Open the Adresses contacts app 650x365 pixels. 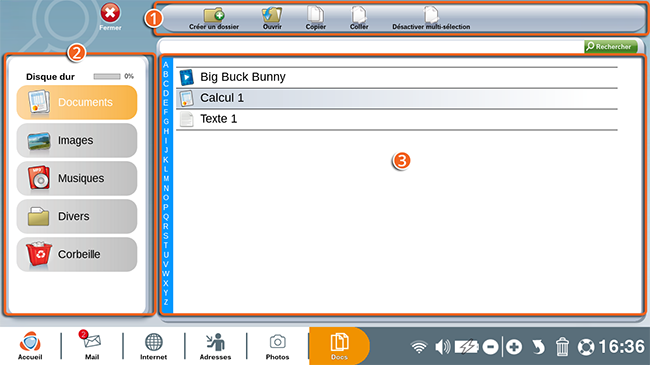[x=215, y=346]
